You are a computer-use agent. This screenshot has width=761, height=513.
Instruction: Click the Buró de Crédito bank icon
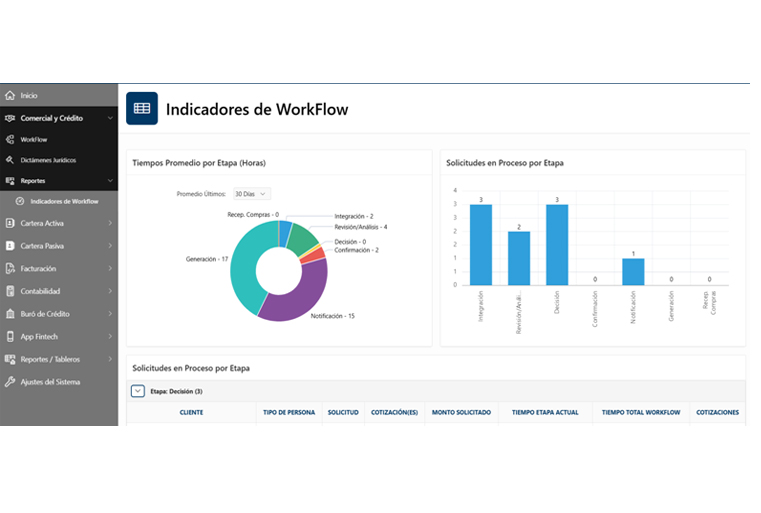pyautogui.click(x=10, y=314)
